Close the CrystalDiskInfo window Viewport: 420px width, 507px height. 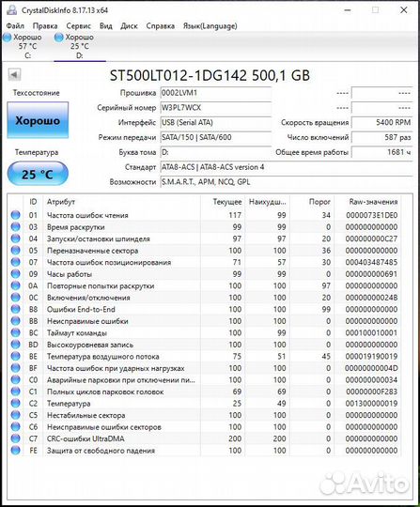(x=403, y=10)
